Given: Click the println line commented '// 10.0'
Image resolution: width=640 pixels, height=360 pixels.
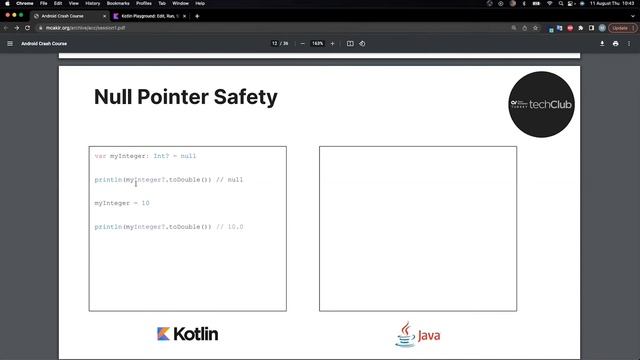Looking at the screenshot, I should 169,227.
